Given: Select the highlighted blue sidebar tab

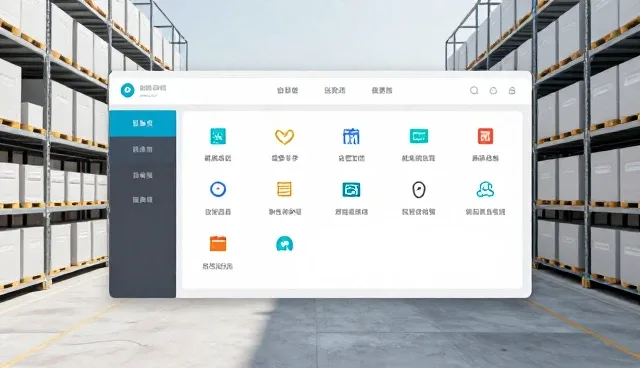Looking at the screenshot, I should click(x=142, y=123).
